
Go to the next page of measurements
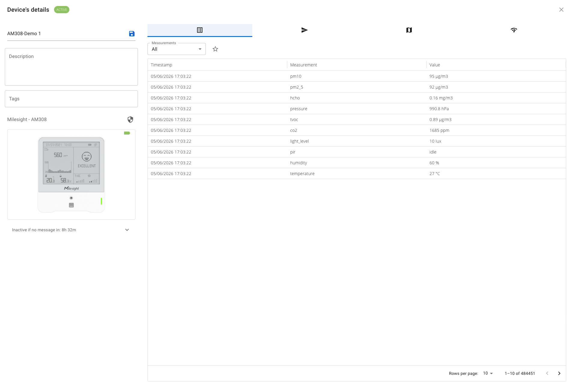[559, 373]
